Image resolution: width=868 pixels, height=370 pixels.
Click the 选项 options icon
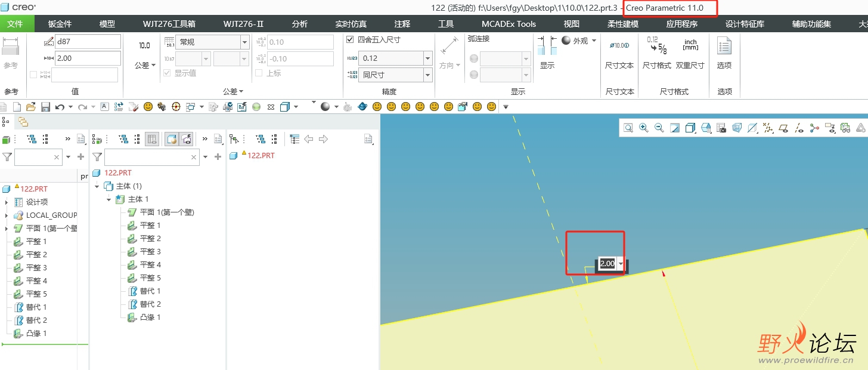click(x=724, y=45)
